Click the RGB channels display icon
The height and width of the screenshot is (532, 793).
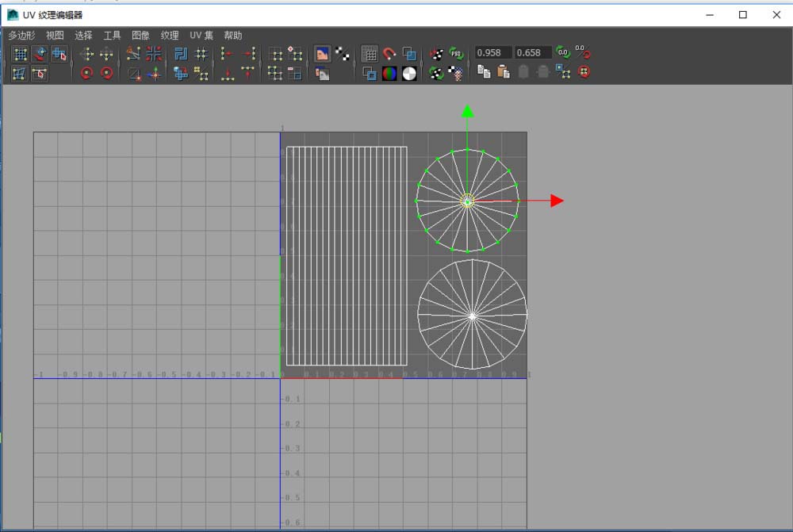coord(389,73)
